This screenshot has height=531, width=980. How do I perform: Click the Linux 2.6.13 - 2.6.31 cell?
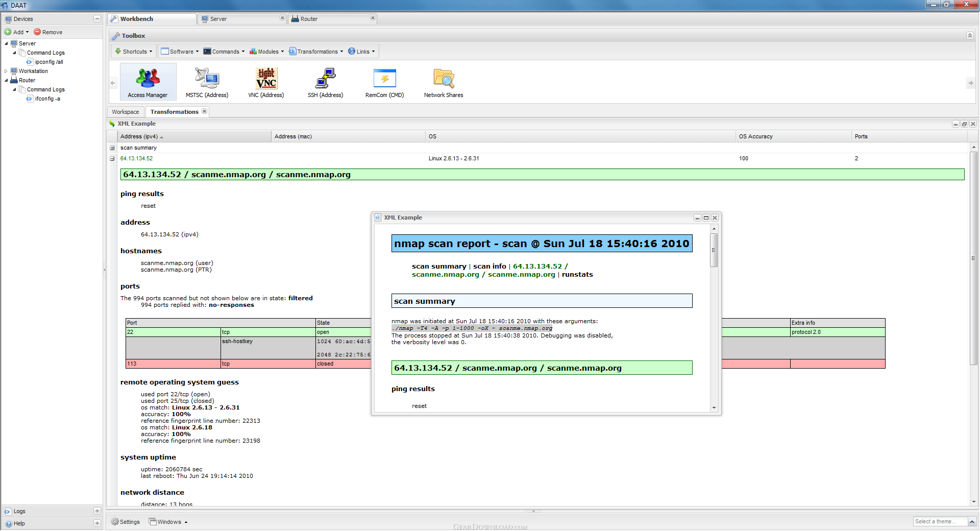pyautogui.click(x=454, y=159)
